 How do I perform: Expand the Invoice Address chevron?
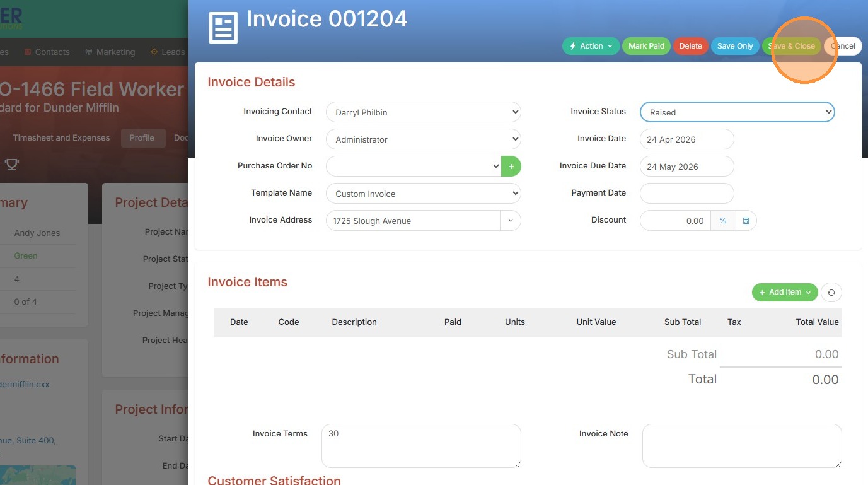point(511,221)
